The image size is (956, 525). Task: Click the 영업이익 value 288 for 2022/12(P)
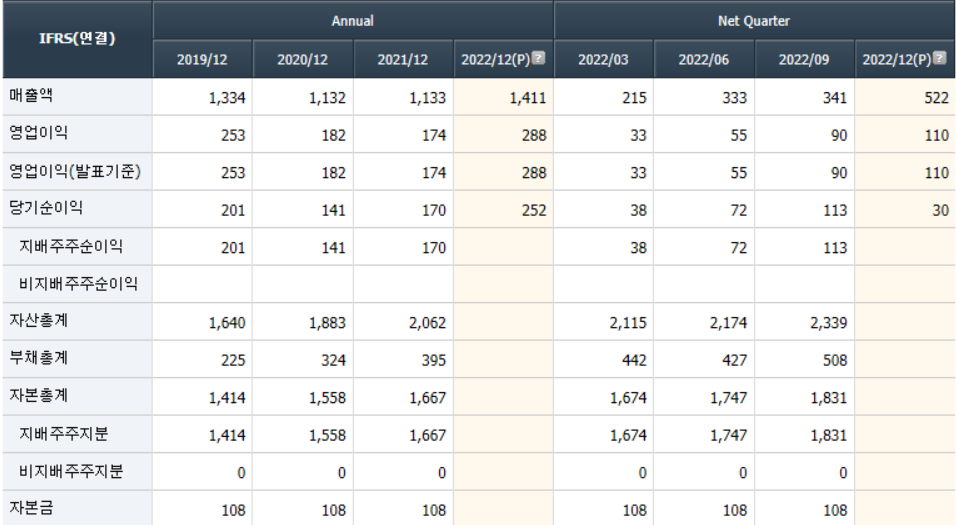534,135
